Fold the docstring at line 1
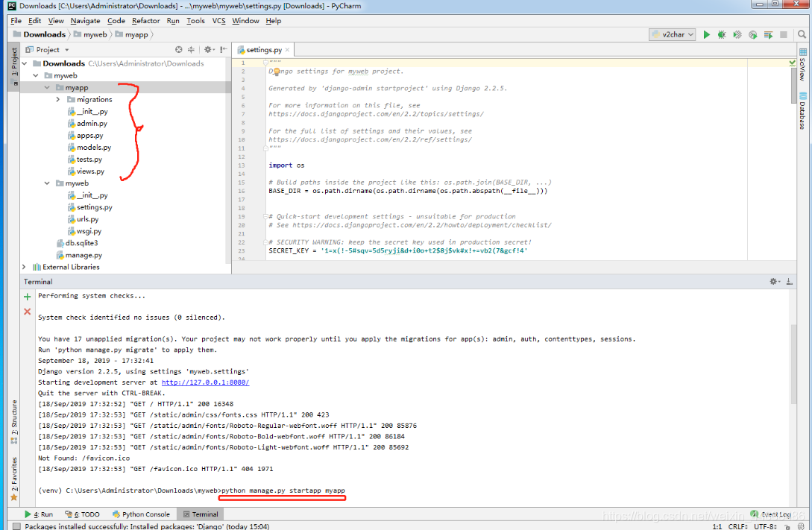 click(x=265, y=63)
